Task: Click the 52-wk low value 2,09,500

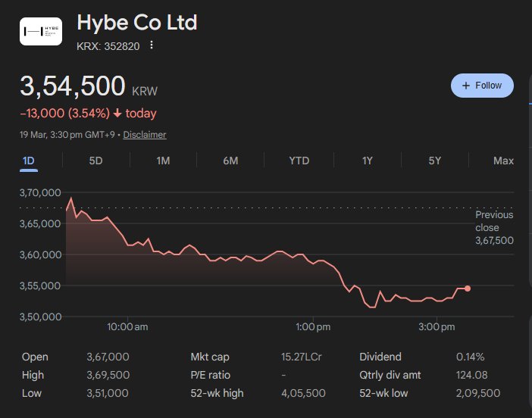Action: coord(478,393)
